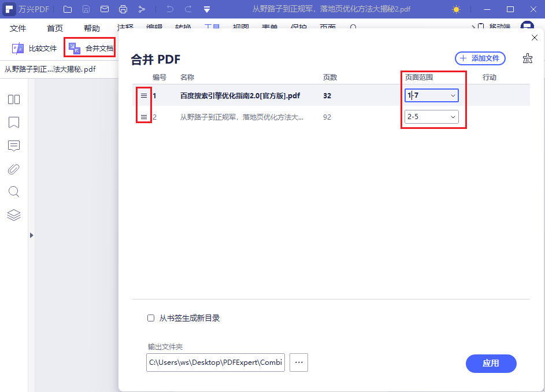The height and width of the screenshot is (392, 545).
Task: Open the attachments panel icon
Action: pos(13,169)
